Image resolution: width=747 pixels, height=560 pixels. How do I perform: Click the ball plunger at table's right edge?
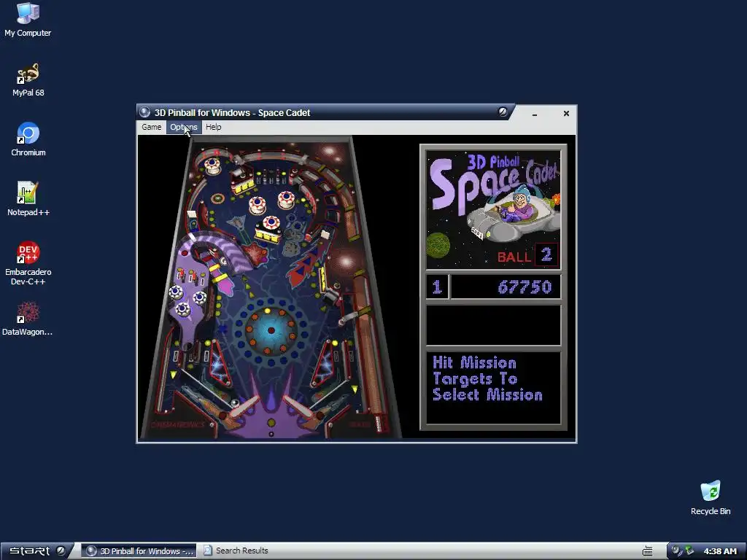[x=379, y=423]
